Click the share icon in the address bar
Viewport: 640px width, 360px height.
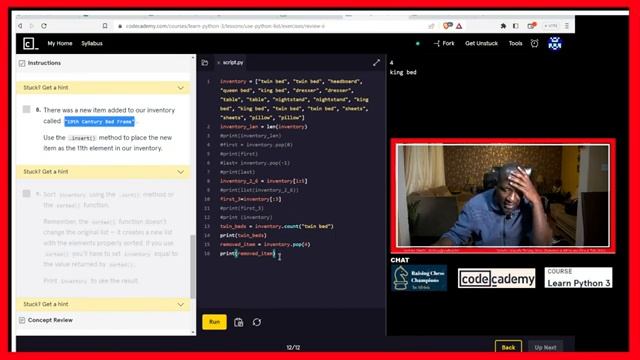pos(431,26)
